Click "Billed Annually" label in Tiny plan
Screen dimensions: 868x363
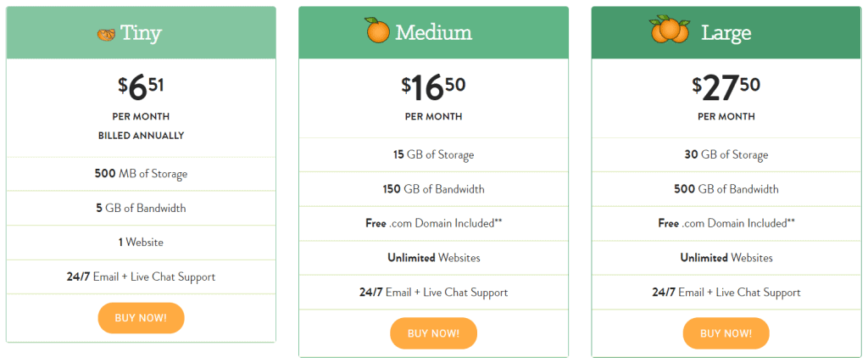(x=141, y=136)
